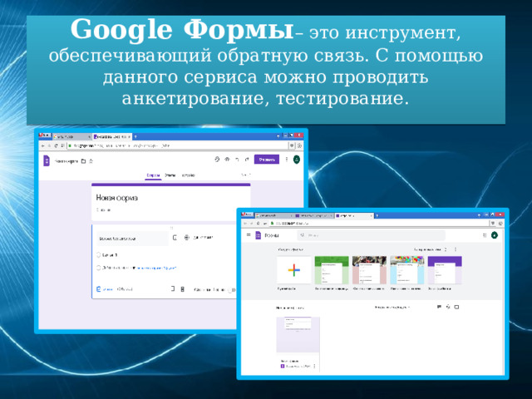The height and width of the screenshot is (399, 532).
Task: Open three-dot menu of template gallery header
Action: point(456,249)
